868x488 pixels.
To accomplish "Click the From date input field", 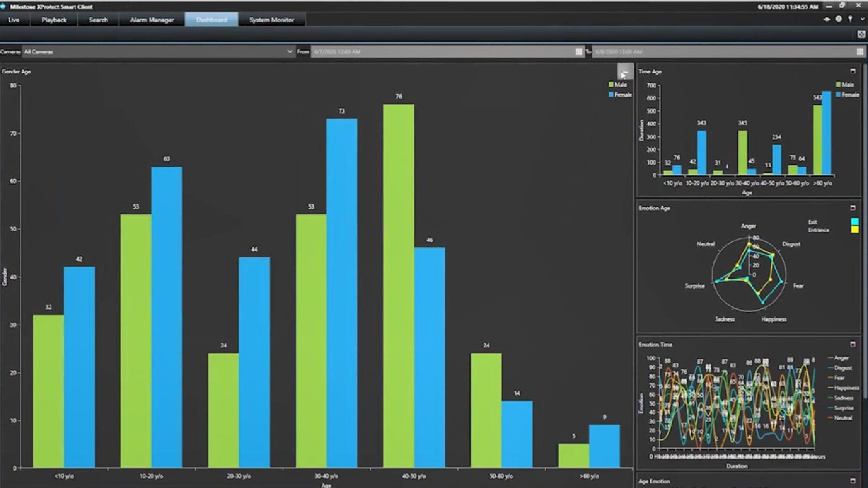I will pos(443,52).
